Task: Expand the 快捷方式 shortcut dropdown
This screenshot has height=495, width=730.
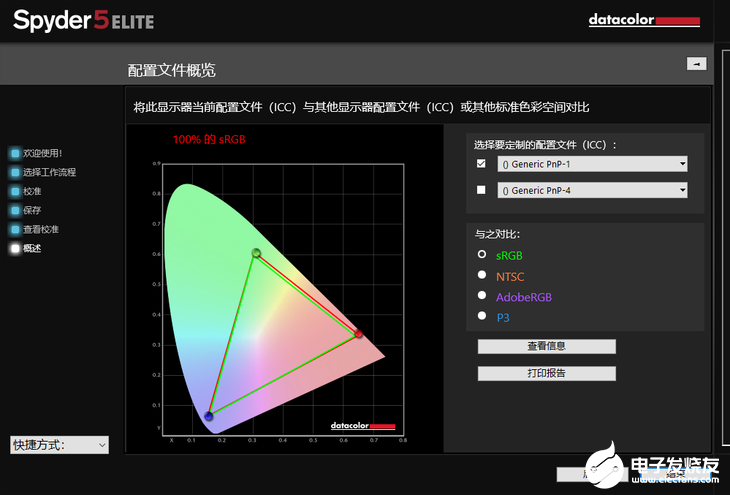Action: pyautogui.click(x=60, y=445)
